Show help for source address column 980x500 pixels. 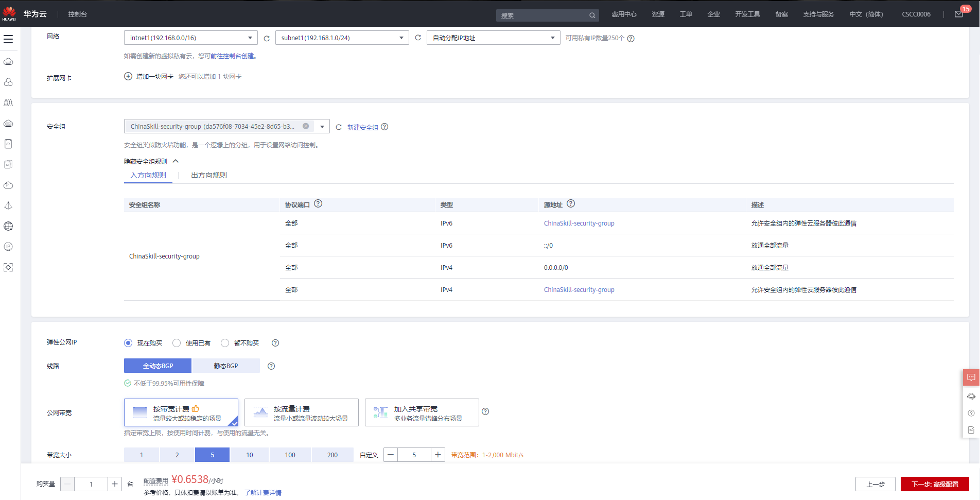571,203
